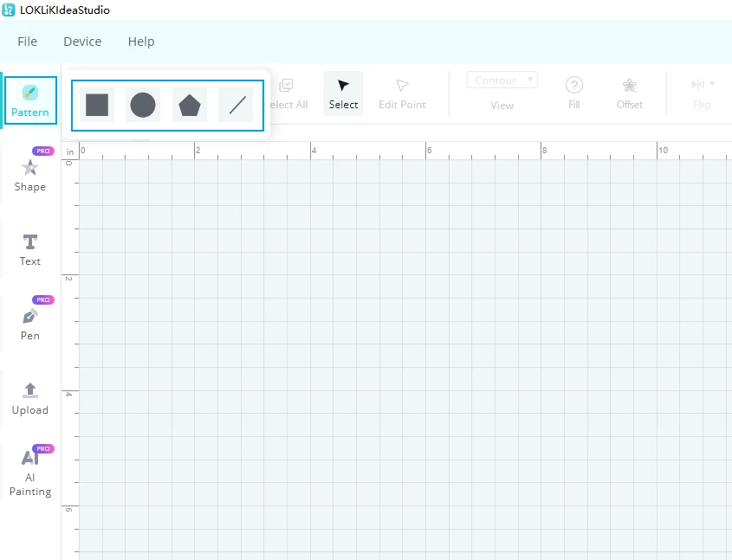Expand the Contour view dropdown
Screen dimensions: 732x560
click(502, 80)
